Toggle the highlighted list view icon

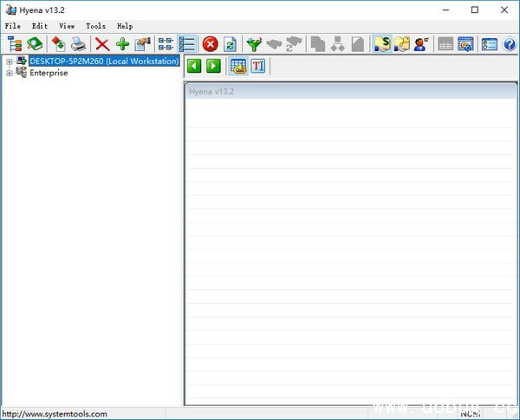click(x=187, y=44)
